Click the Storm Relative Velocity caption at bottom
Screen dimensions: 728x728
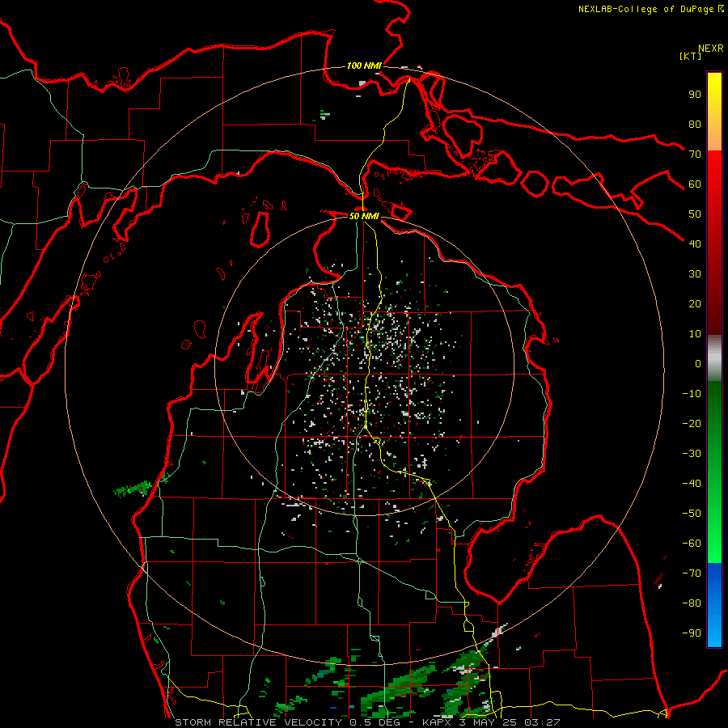(367, 722)
